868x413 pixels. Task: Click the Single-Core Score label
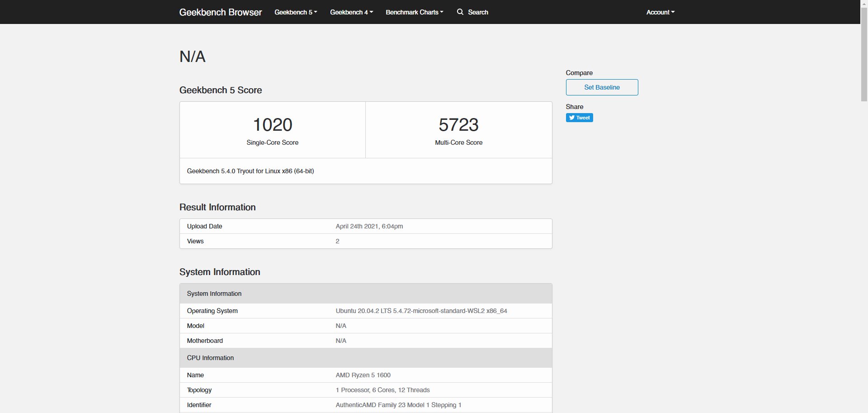pos(273,142)
